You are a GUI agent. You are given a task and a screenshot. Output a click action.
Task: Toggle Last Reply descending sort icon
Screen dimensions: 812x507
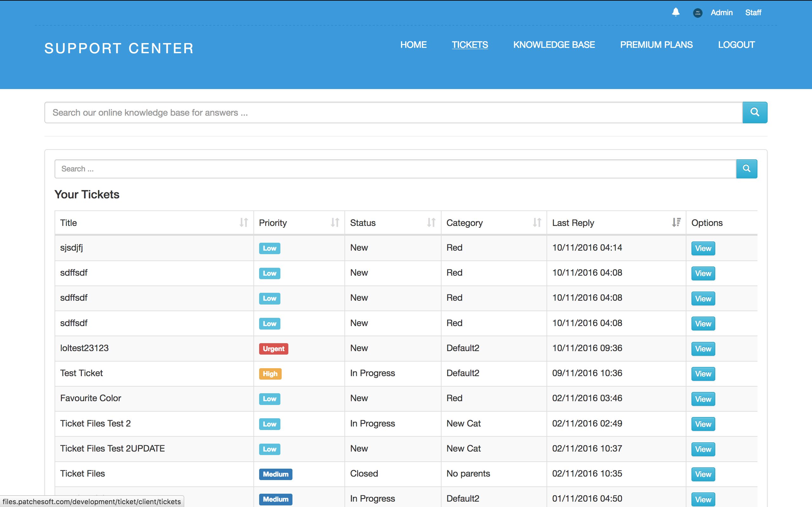[x=676, y=223]
